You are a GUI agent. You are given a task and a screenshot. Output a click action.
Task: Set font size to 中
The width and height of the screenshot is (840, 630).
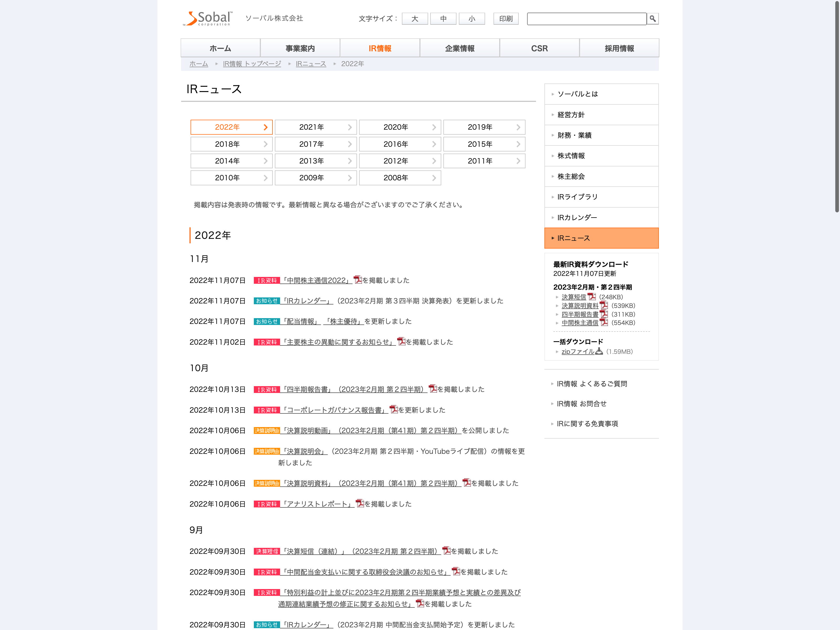(443, 19)
